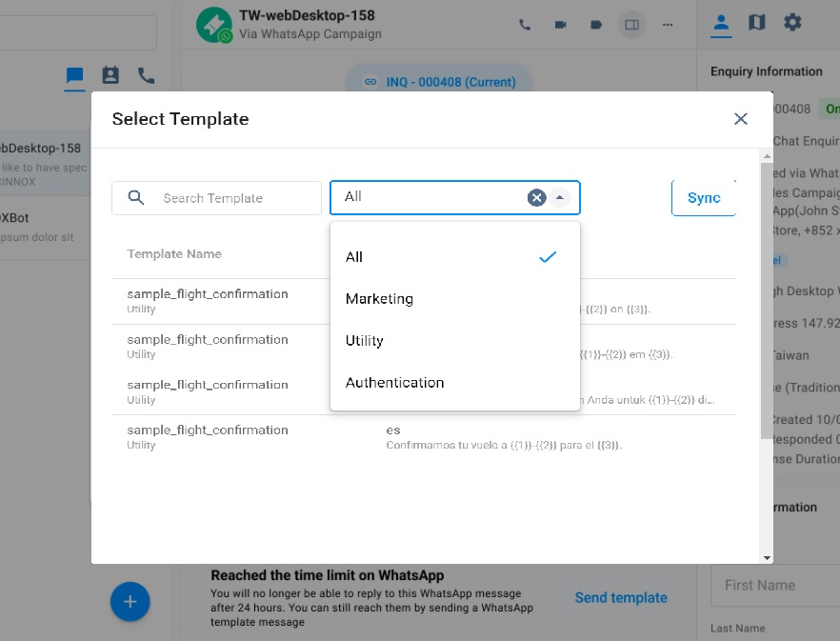
Task: Open the map icon in right panel
Action: [x=756, y=23]
